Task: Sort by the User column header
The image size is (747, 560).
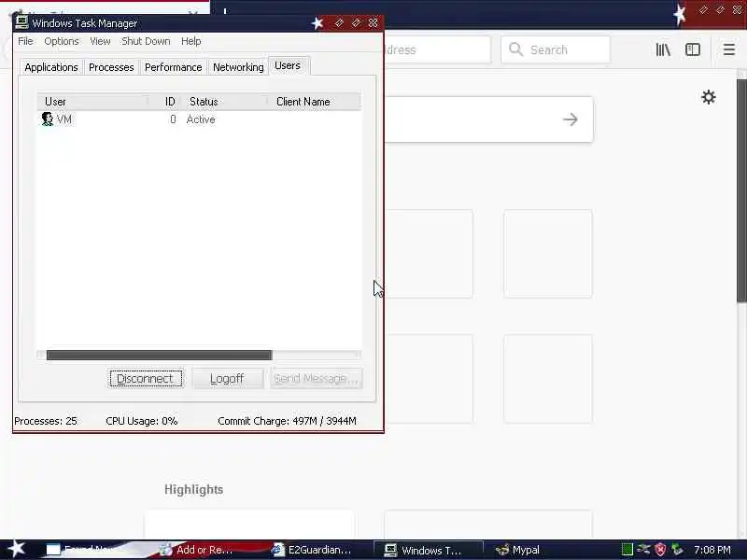Action: pyautogui.click(x=92, y=102)
